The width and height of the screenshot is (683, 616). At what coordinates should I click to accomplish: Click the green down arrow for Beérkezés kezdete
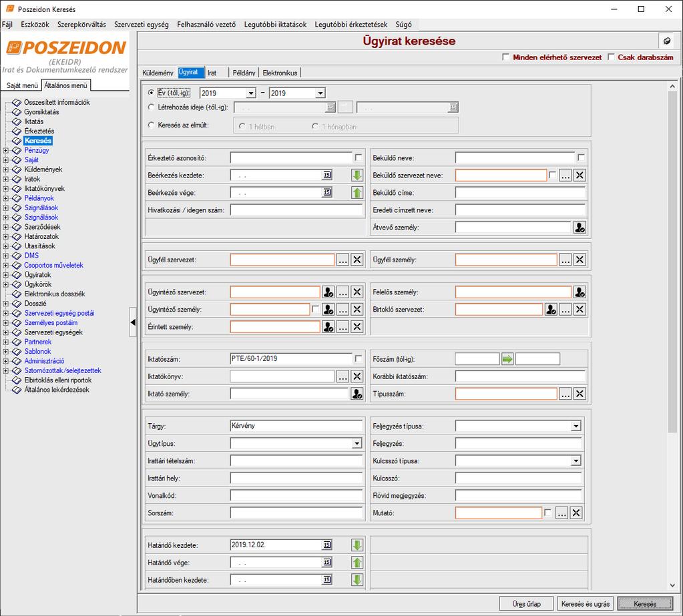tap(357, 175)
